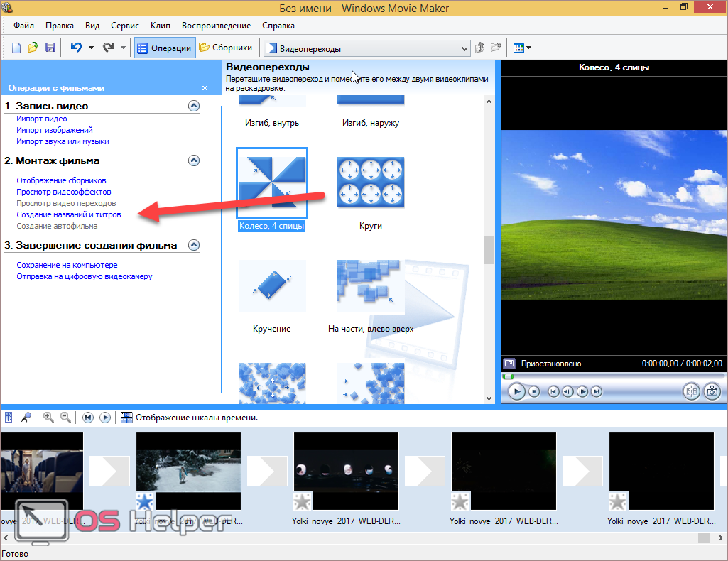Toggle the Сборники collections pane button
The height and width of the screenshot is (561, 728).
(x=226, y=48)
